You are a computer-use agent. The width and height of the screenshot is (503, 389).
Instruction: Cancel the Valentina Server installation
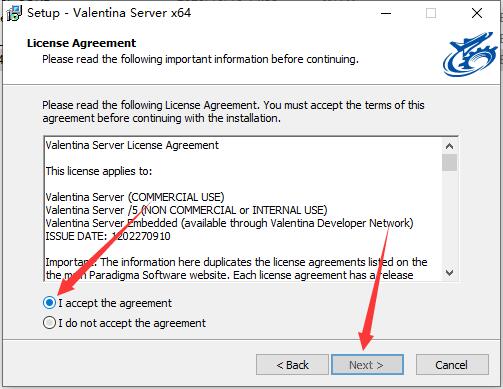point(452,365)
